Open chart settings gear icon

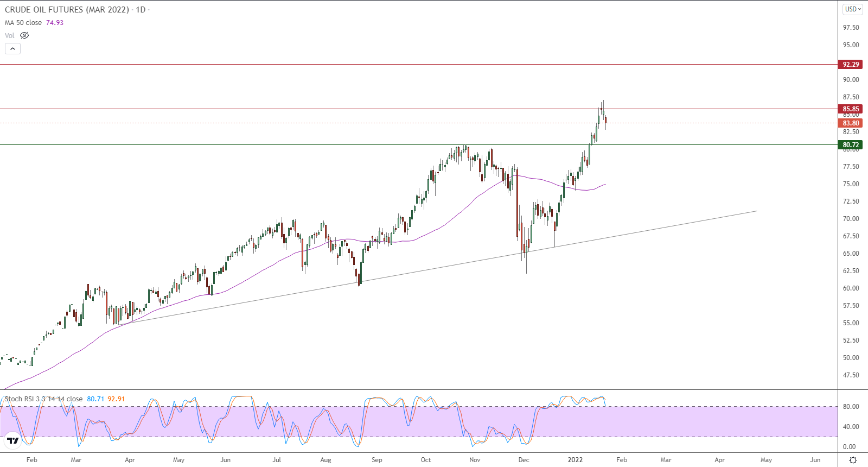tap(853, 460)
